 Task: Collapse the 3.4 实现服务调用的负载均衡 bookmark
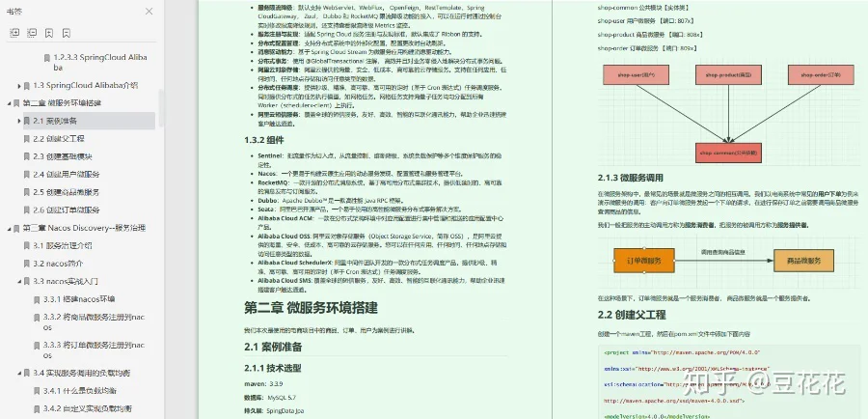(x=19, y=373)
